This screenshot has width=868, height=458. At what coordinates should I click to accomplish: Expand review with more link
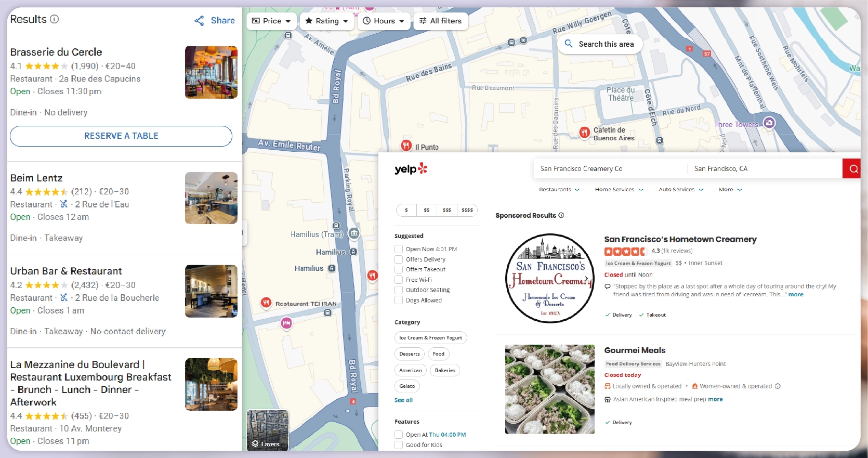pos(796,295)
